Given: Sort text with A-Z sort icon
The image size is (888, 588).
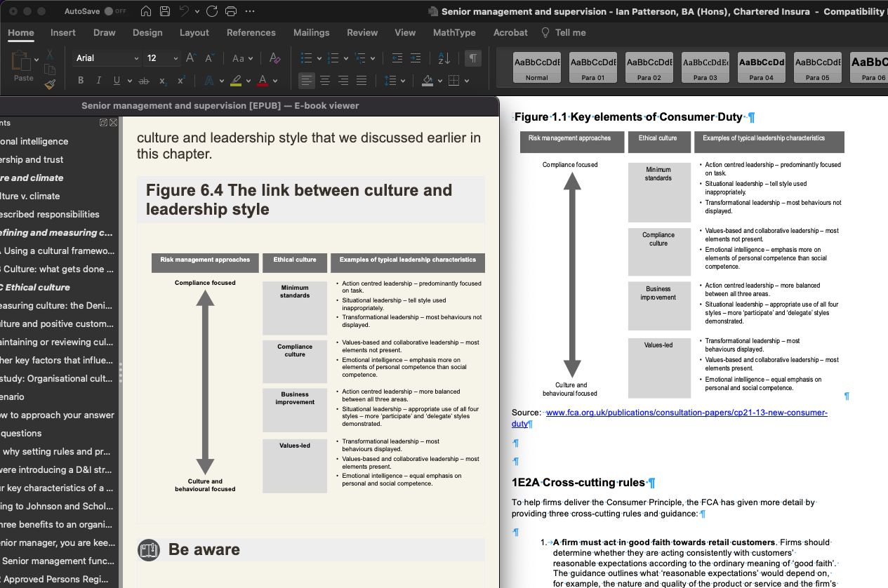Looking at the screenshot, I should [444, 58].
